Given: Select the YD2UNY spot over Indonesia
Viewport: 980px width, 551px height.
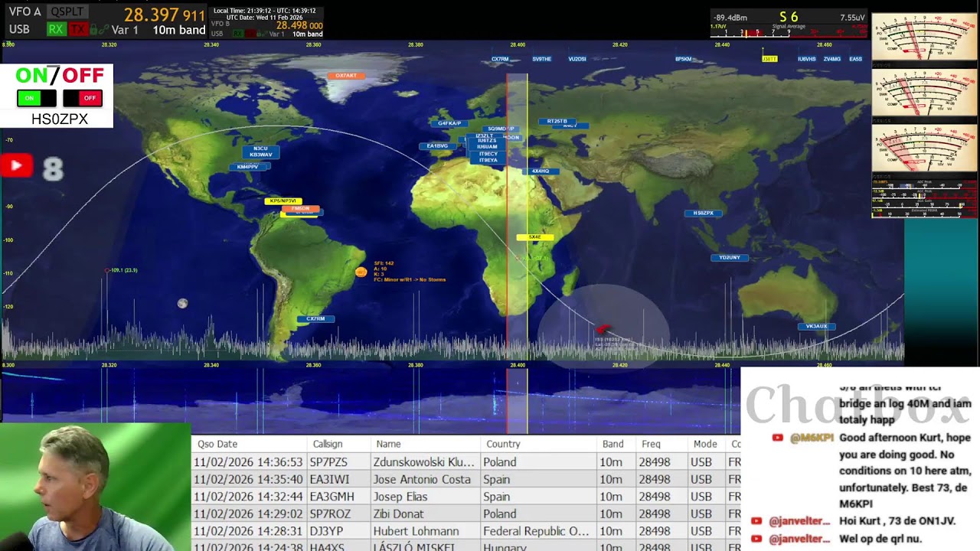Looking at the screenshot, I should pyautogui.click(x=730, y=258).
